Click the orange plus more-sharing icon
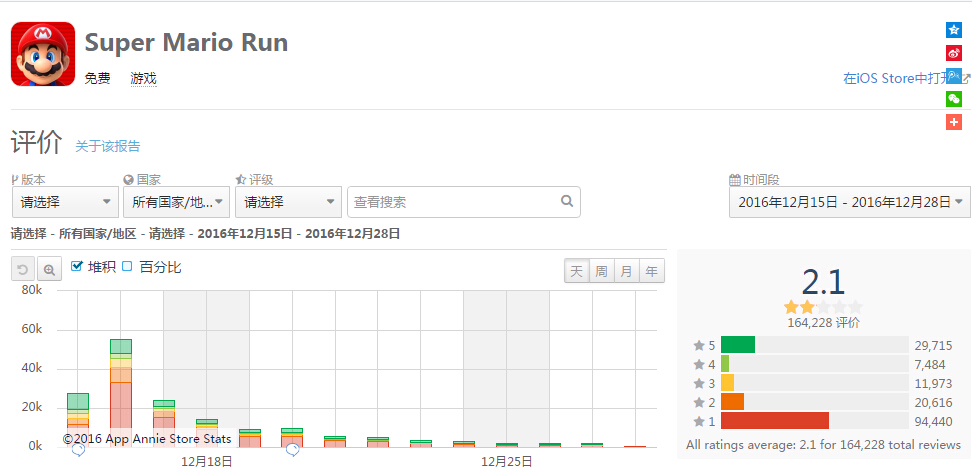This screenshot has width=972, height=474. tap(953, 121)
